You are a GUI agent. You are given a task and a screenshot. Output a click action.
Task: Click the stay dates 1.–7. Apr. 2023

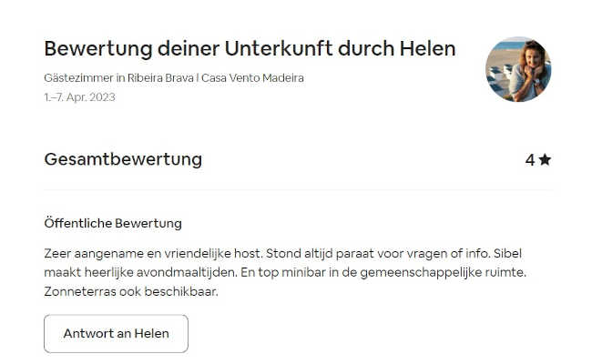[x=79, y=97]
